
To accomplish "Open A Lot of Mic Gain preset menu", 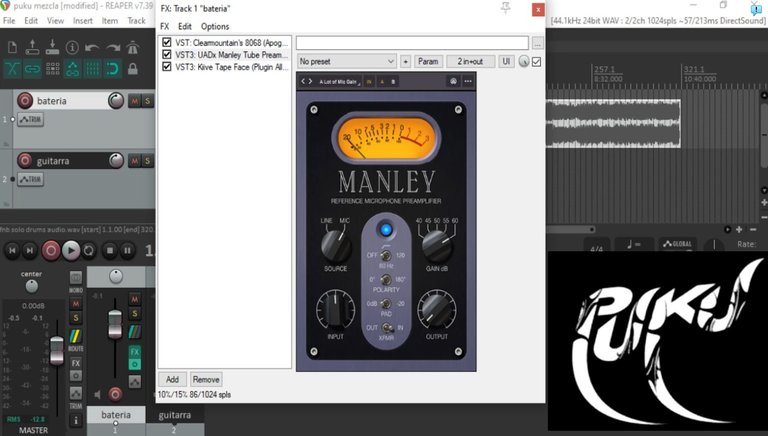I will (x=339, y=82).
